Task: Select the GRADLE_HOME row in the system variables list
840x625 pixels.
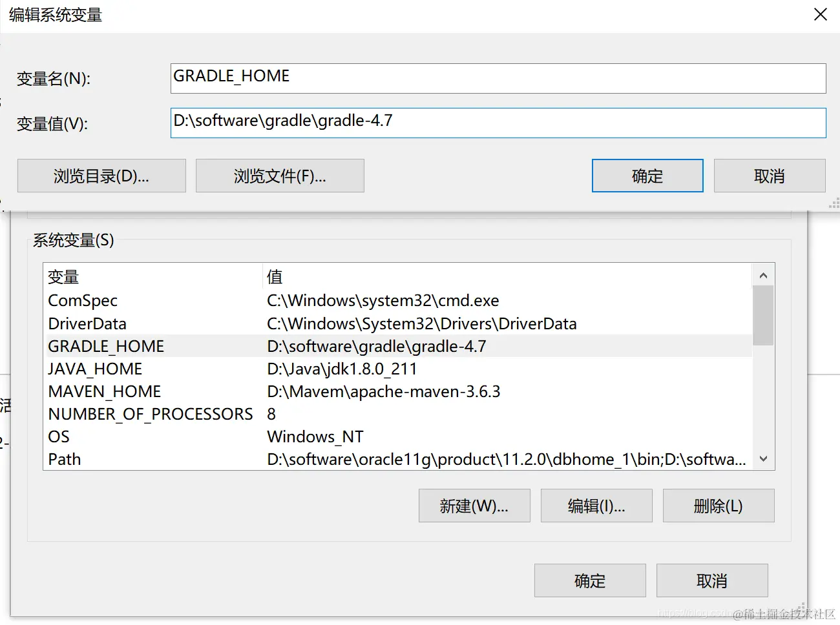Action: (x=397, y=346)
